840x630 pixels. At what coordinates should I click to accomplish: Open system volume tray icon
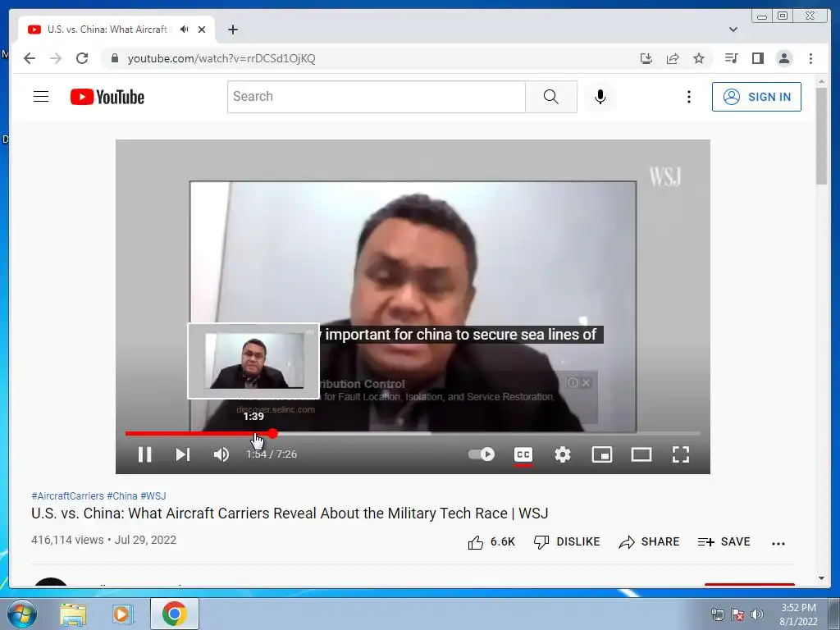click(757, 614)
